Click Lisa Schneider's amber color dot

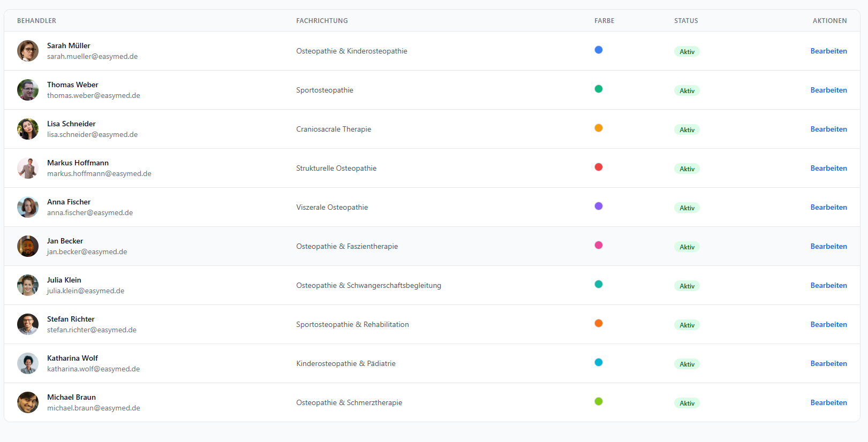tap(599, 128)
